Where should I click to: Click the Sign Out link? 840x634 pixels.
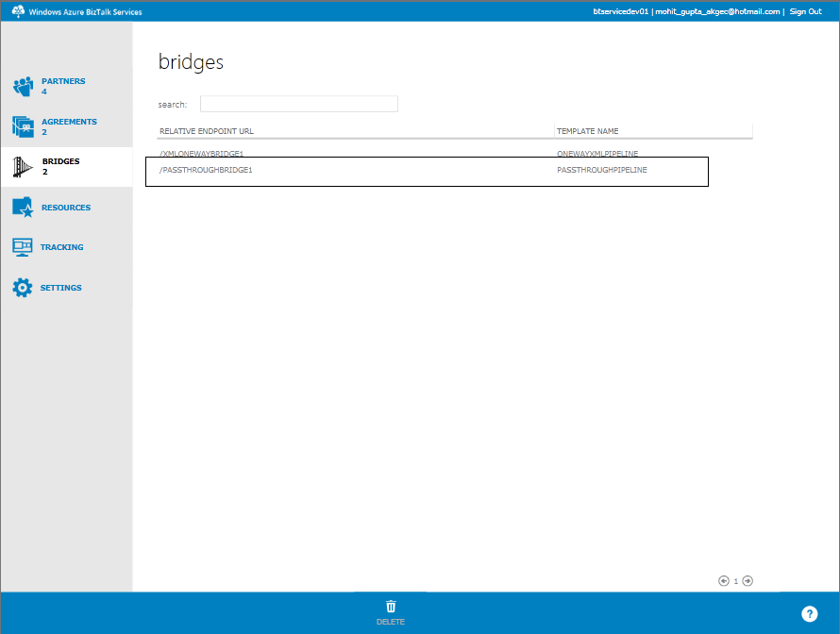805,11
